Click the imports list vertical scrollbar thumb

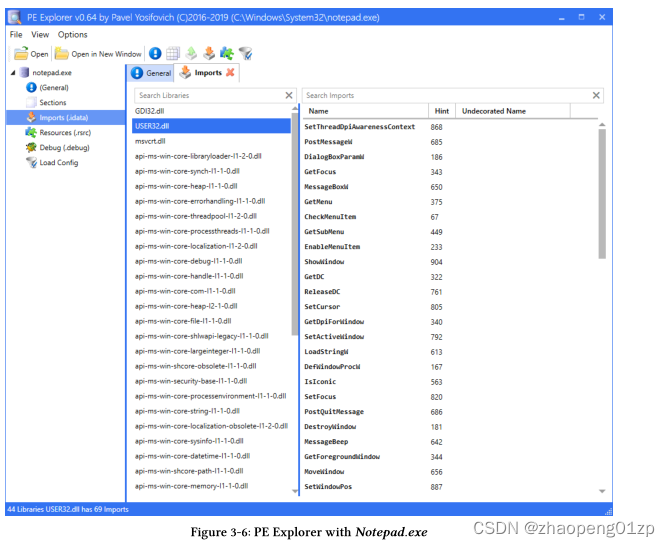click(x=602, y=194)
